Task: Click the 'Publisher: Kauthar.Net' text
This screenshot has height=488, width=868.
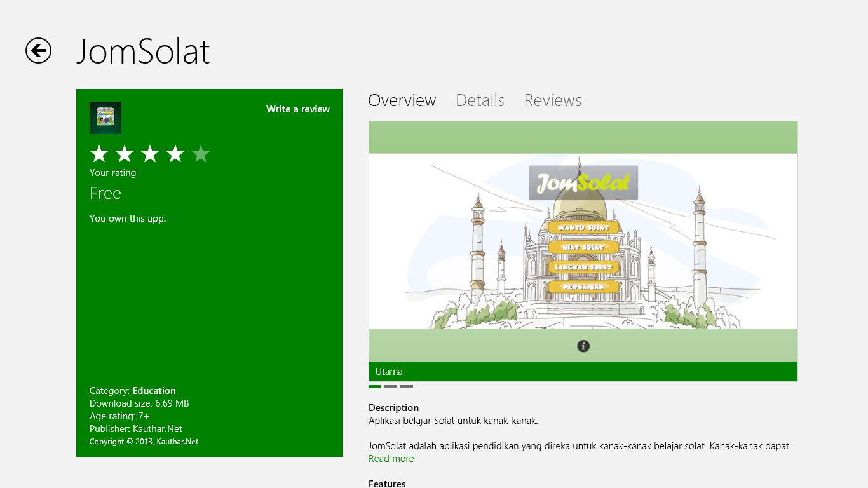Action: pyautogui.click(x=136, y=429)
